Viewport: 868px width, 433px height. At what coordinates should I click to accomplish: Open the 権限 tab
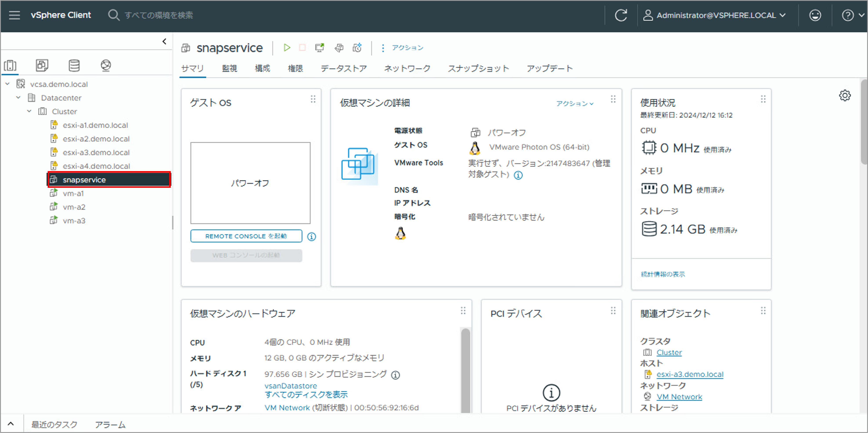tap(296, 68)
